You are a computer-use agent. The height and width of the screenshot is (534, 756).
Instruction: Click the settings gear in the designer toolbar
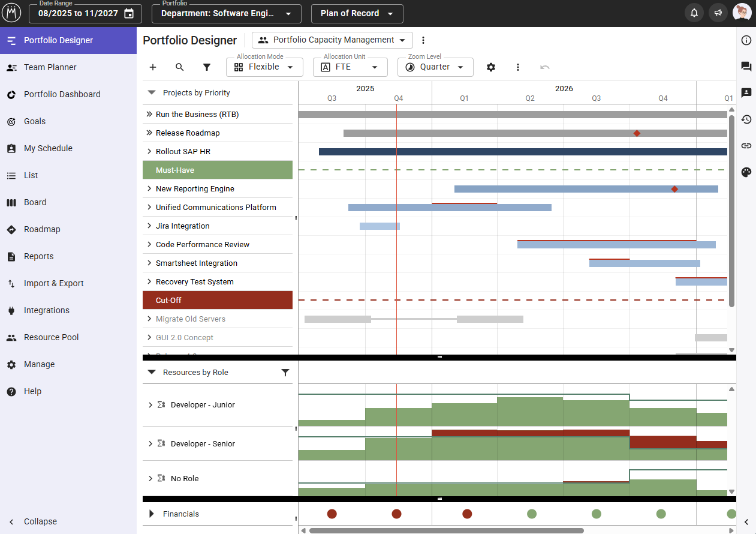(491, 67)
